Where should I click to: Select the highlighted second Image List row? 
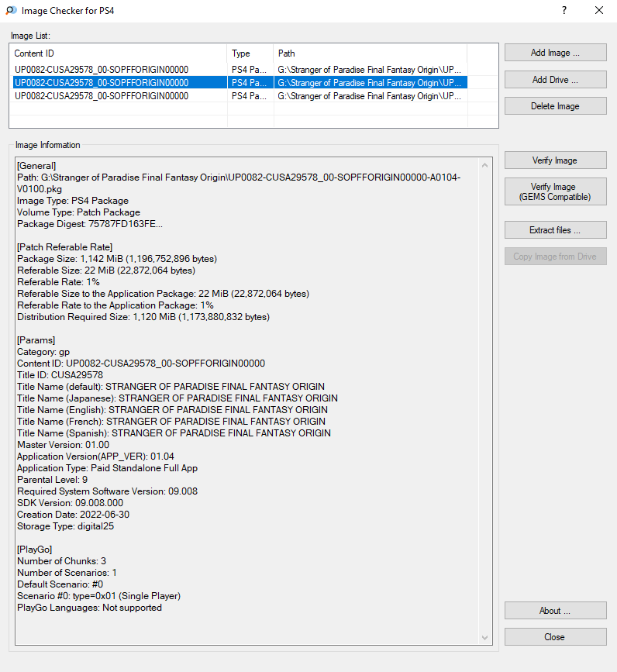(240, 83)
